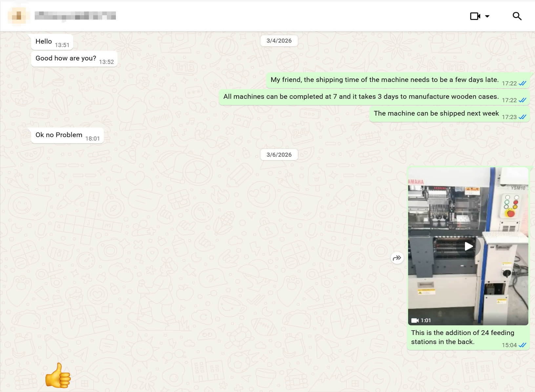535x392 pixels.
Task: Click the shipping time delay message
Action: click(398, 80)
